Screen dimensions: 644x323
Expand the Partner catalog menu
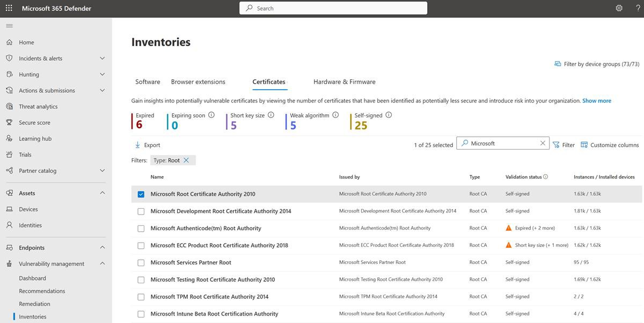click(x=102, y=170)
